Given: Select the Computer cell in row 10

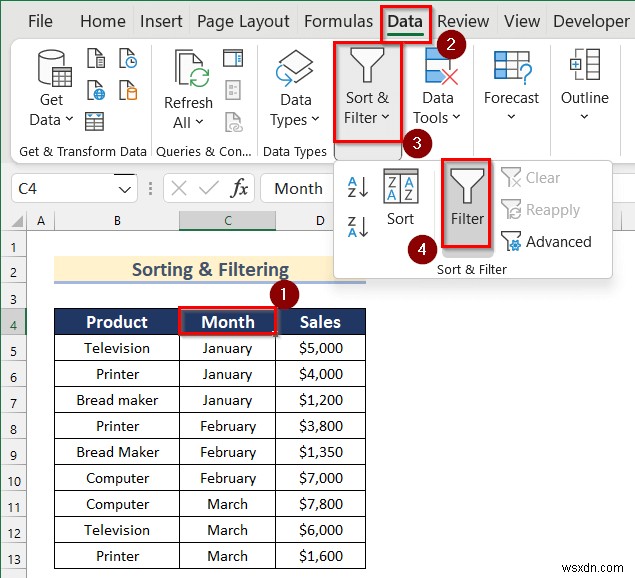Looking at the screenshot, I should 117,478.
